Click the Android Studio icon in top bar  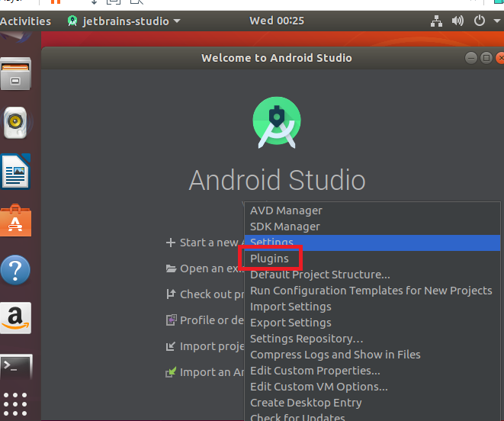tap(72, 21)
